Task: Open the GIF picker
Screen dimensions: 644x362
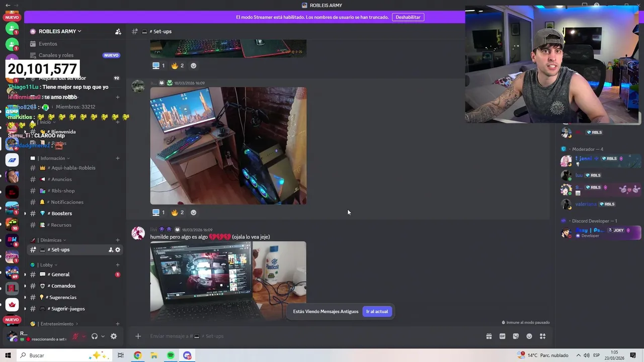Action: coord(502,336)
